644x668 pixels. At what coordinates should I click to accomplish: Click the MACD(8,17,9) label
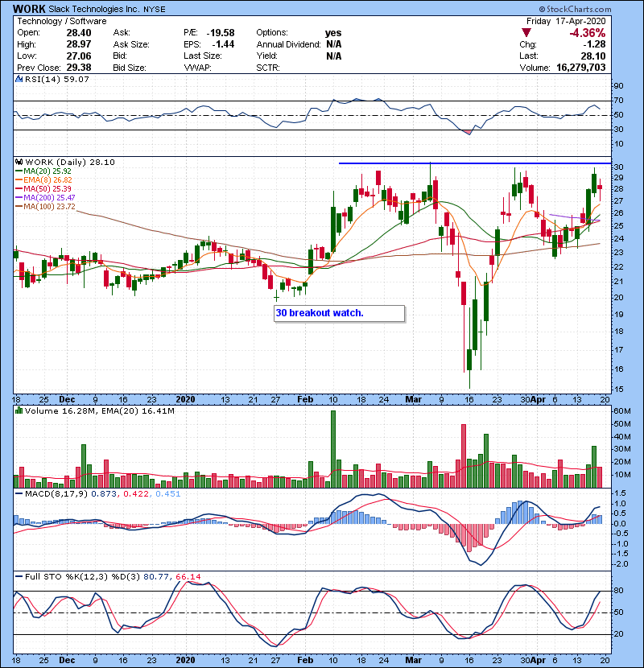coord(56,494)
